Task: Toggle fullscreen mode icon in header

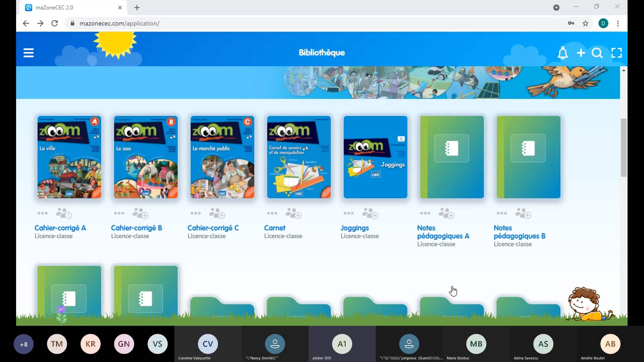Action: point(616,53)
